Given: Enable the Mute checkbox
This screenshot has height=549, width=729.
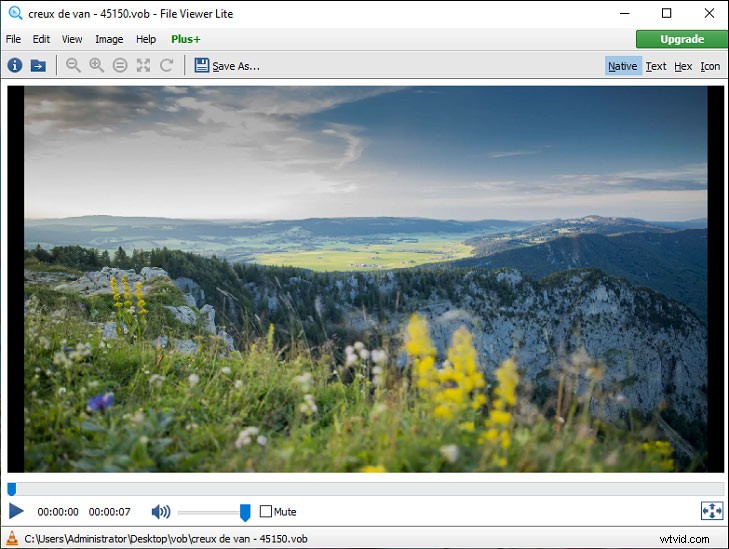Looking at the screenshot, I should [x=266, y=512].
